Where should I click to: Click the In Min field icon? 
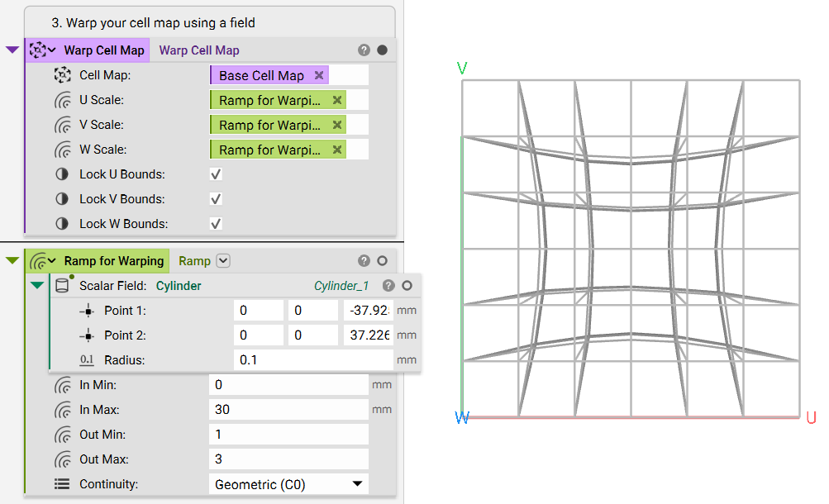pyautogui.click(x=62, y=385)
